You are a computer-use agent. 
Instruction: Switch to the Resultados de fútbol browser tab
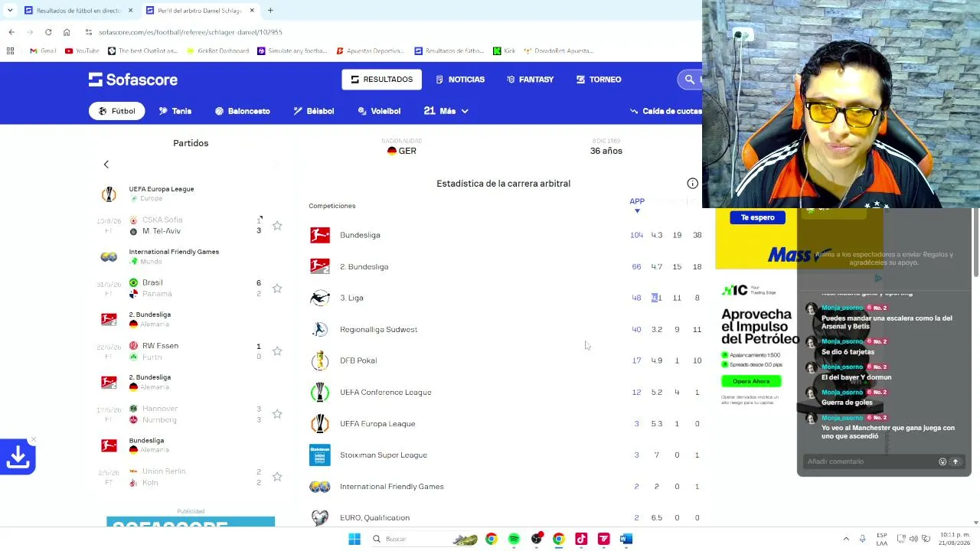pos(78,11)
